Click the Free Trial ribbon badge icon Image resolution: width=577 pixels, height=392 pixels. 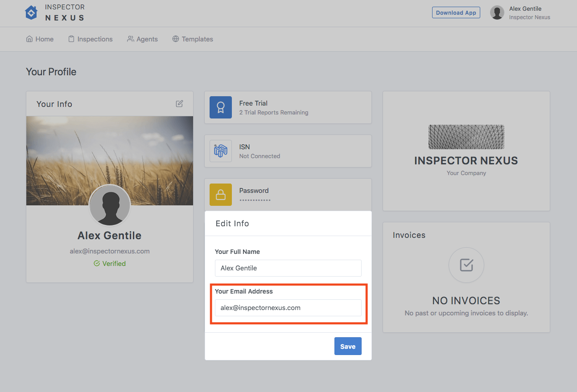coord(221,107)
